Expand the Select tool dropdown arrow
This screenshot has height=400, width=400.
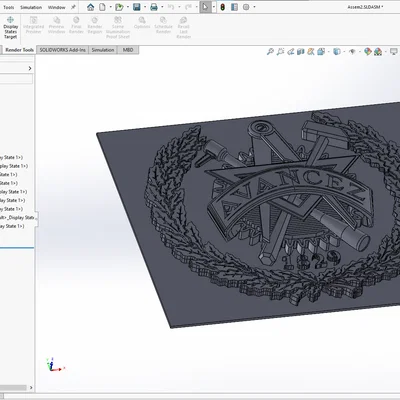coord(214,7)
